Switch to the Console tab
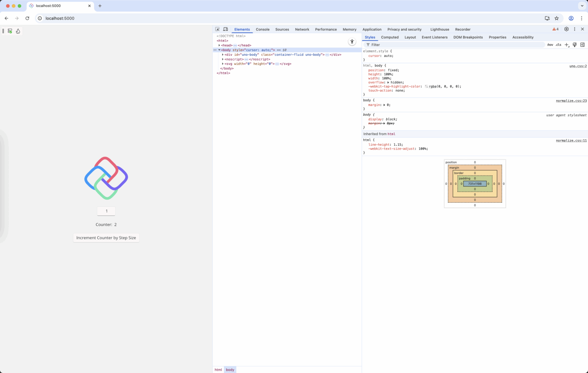 coord(263,29)
